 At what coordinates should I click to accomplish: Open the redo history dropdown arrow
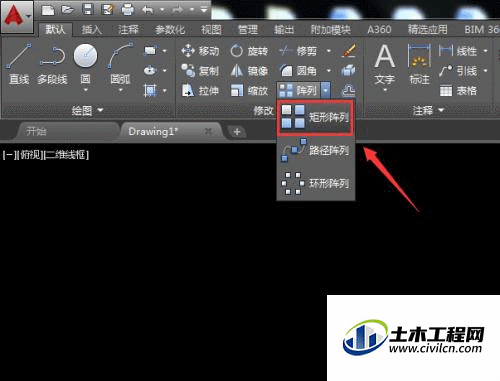[x=192, y=10]
